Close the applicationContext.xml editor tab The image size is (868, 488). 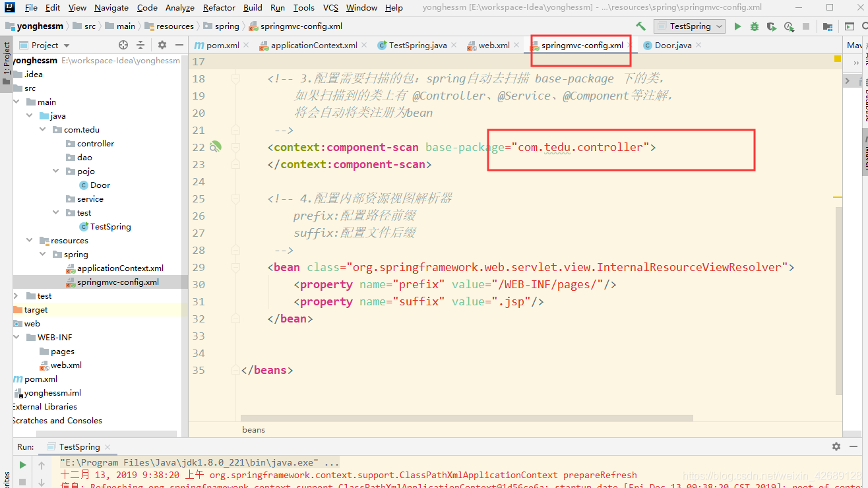point(364,46)
